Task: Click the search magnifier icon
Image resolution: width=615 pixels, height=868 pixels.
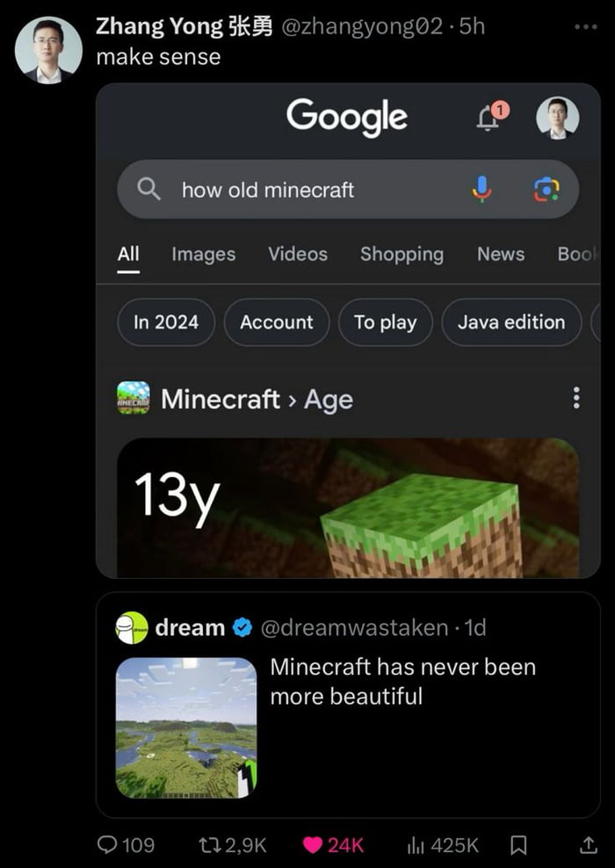Action: pyautogui.click(x=149, y=190)
